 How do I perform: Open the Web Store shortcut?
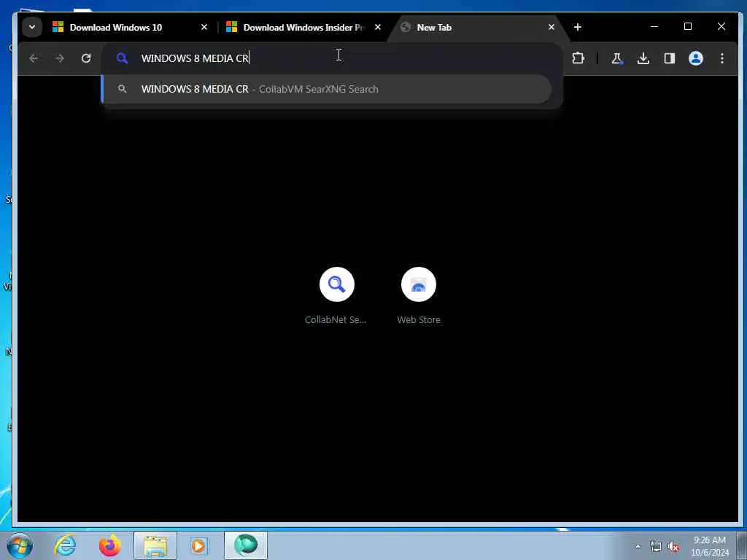[x=419, y=296]
